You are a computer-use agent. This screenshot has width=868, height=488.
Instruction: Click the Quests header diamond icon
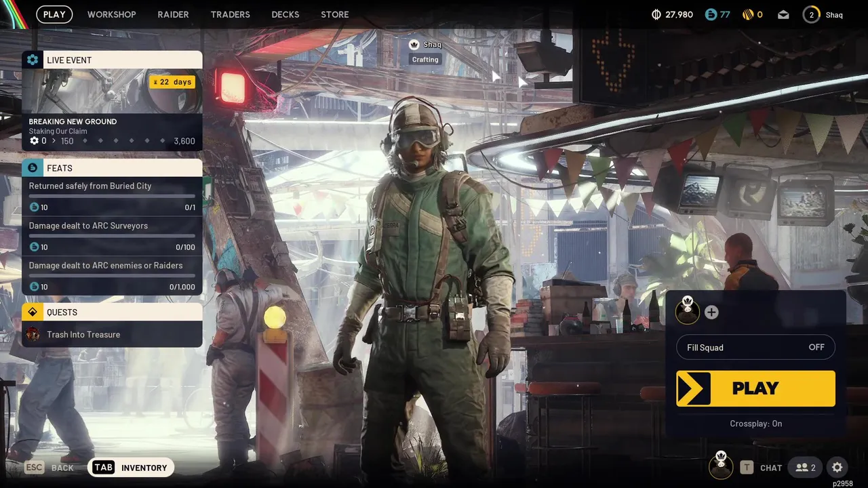pos(33,312)
